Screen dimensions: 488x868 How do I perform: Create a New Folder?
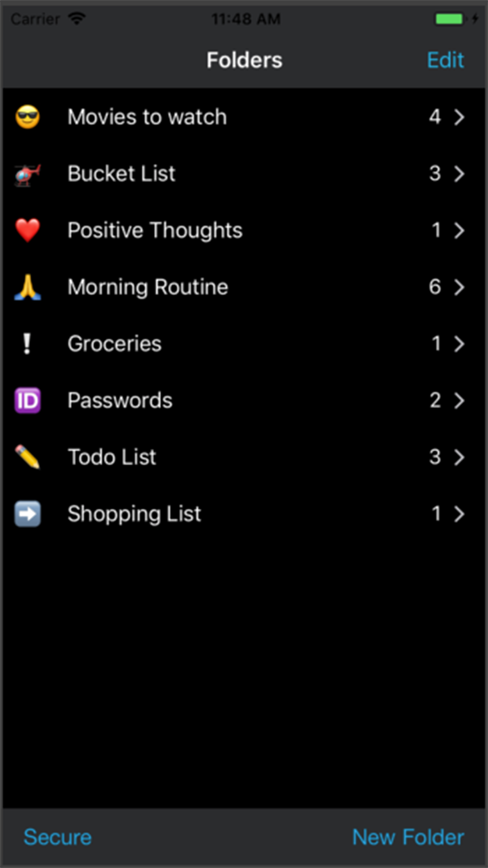click(x=408, y=837)
